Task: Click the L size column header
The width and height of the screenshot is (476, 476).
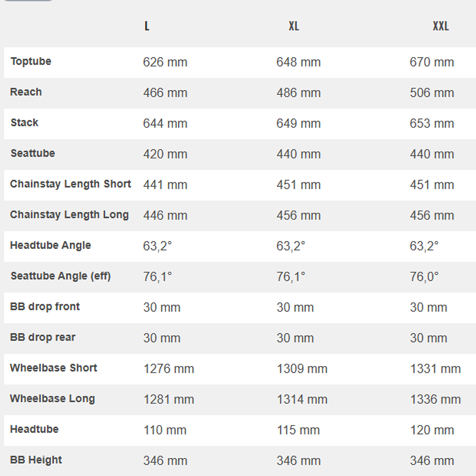Action: pos(147,26)
